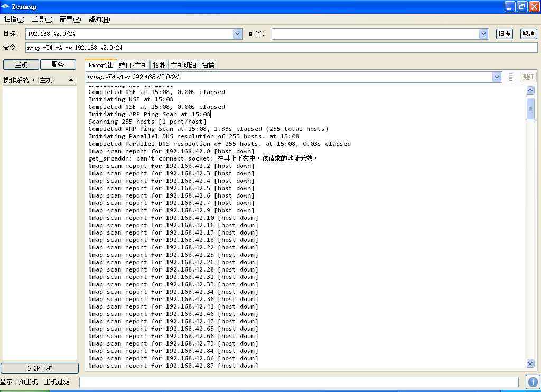Screen dimensions: 541x392
Task: Switch to the 主机明细 tab
Action: 183,65
